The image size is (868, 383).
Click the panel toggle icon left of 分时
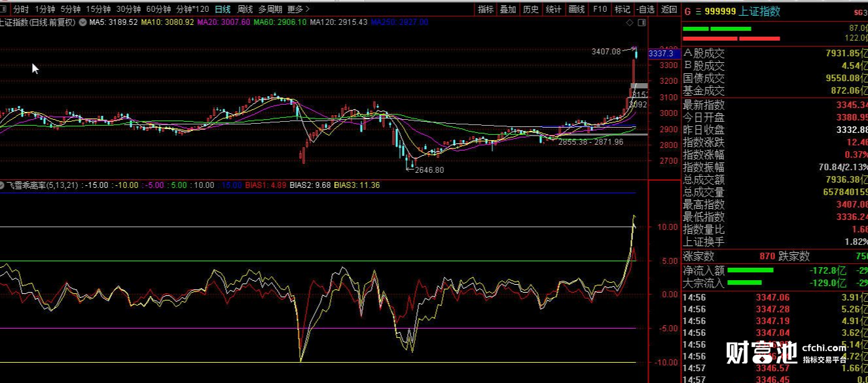(5, 9)
